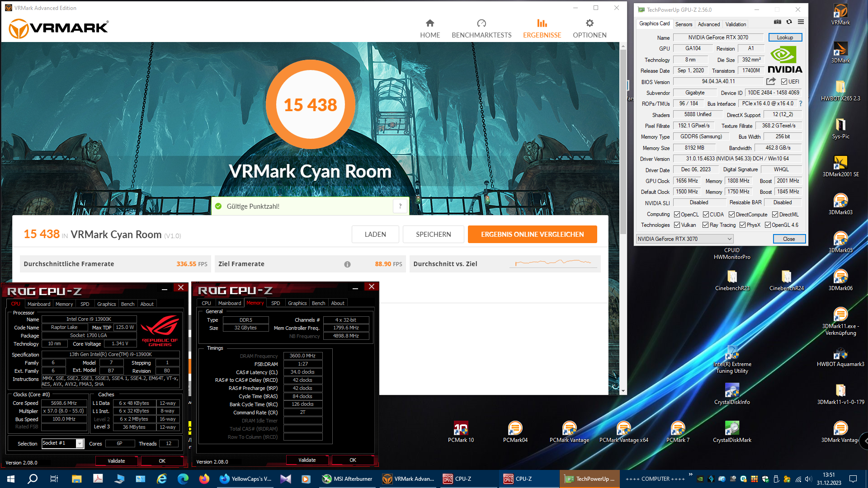Open the ERGEBNISSE results section
The image size is (868, 488).
coord(542,28)
